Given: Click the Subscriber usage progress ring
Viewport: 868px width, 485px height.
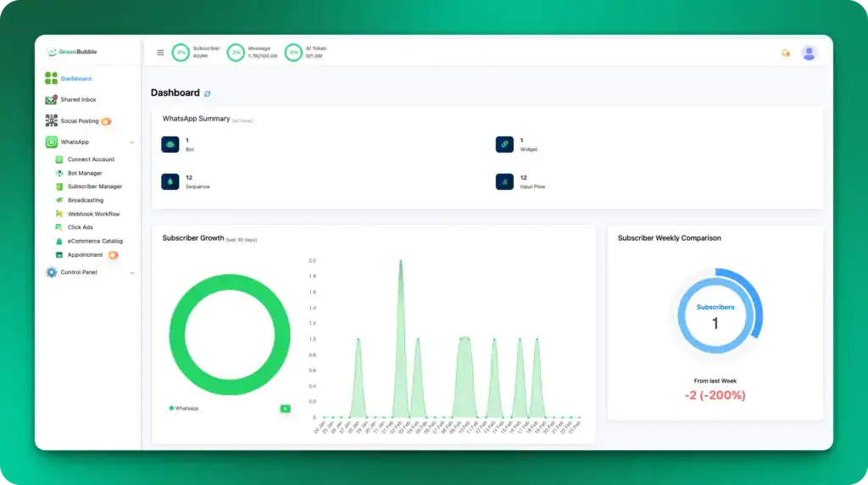Looking at the screenshot, I should tap(181, 53).
